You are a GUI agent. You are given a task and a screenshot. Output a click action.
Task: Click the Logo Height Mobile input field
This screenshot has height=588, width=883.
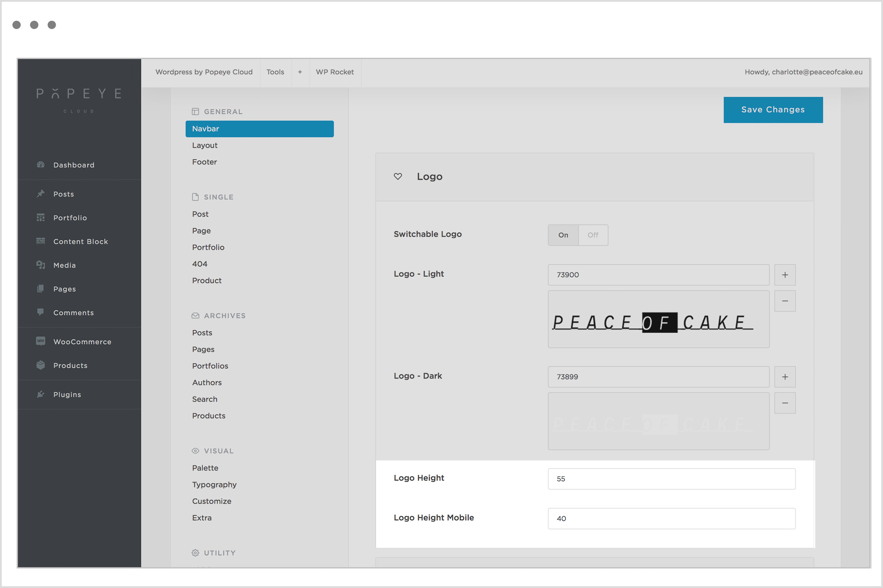[x=672, y=519]
